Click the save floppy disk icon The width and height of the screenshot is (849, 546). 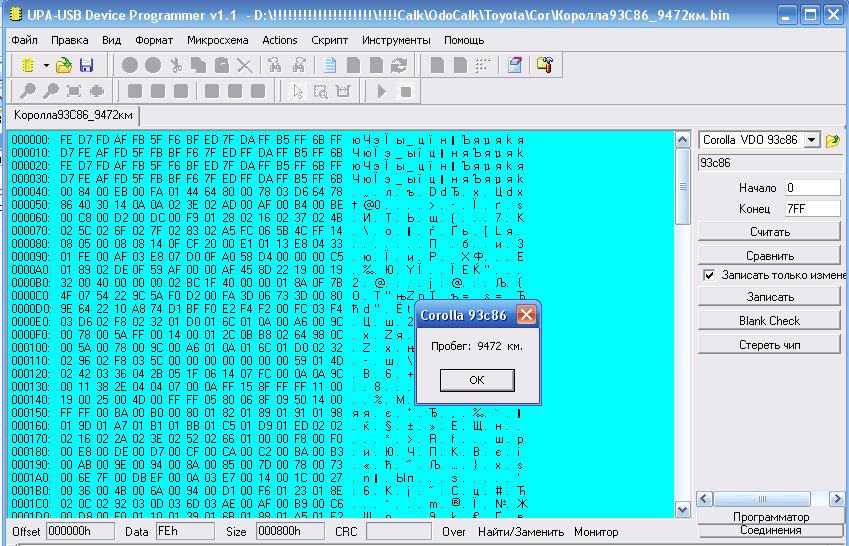click(x=87, y=66)
